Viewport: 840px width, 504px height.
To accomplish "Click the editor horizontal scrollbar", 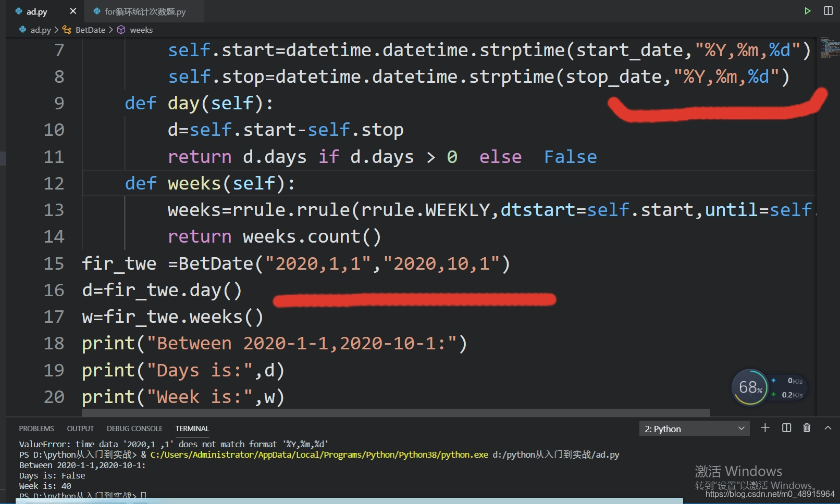I will coord(396,412).
